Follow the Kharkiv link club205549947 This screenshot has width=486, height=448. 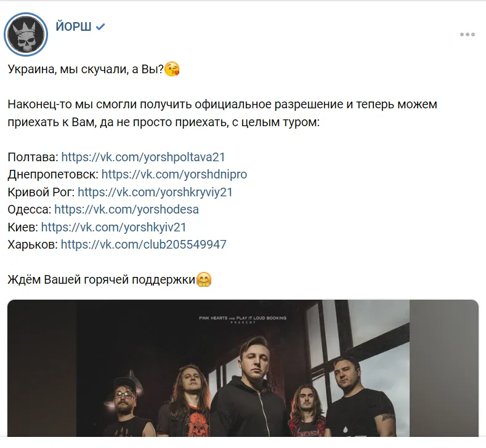pos(144,244)
